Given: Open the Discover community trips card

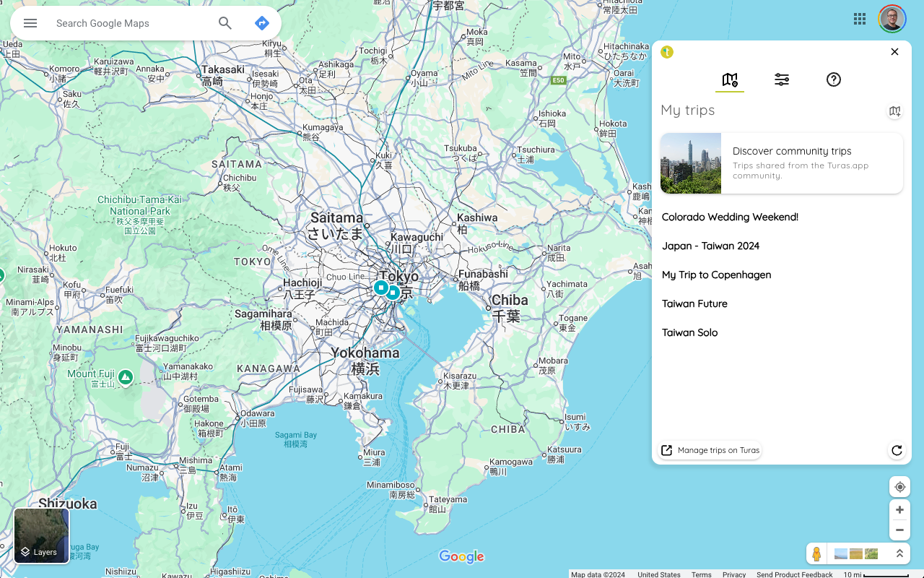Looking at the screenshot, I should [x=782, y=163].
